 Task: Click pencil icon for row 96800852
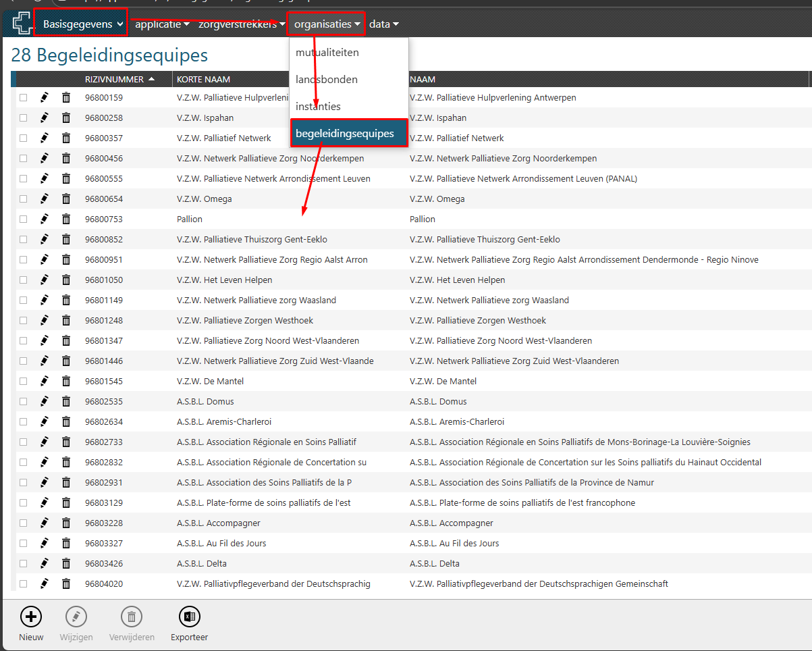pos(45,240)
